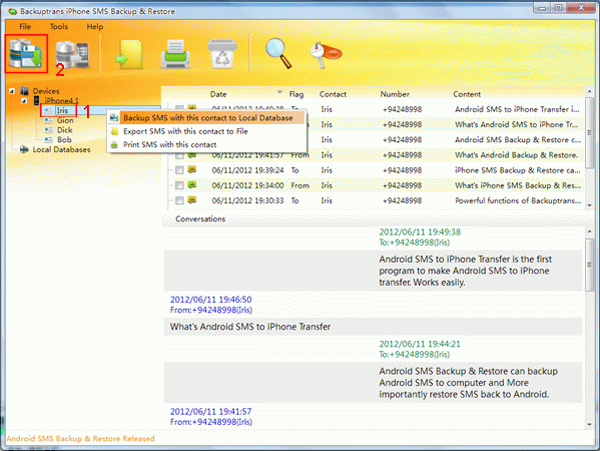Screen dimensions: 600x451
Task: Minimize the Backuptrans window
Action: (x=542, y=8)
